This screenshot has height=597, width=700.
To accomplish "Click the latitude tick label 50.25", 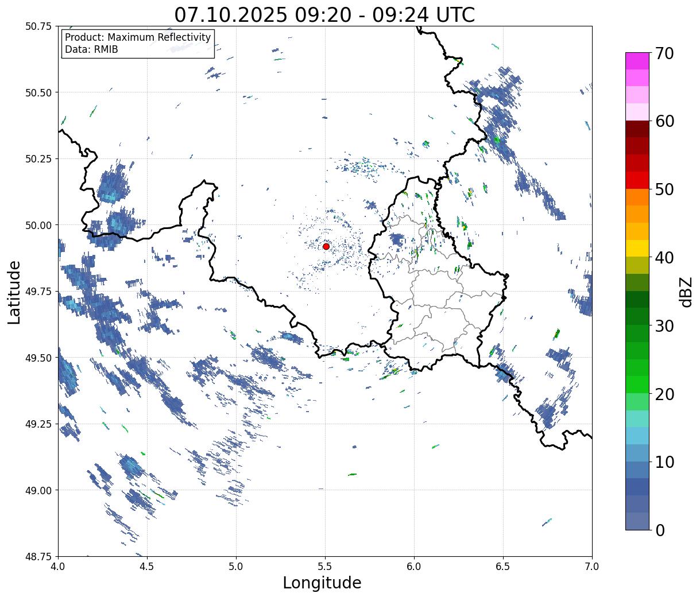I will 38,159.
